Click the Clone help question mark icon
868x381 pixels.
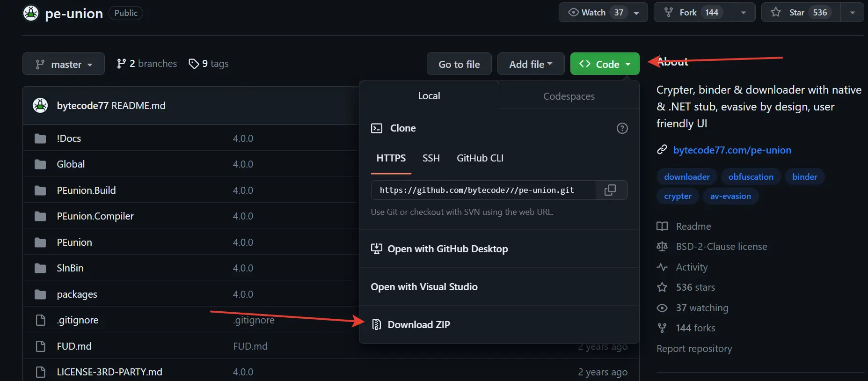[x=622, y=128]
